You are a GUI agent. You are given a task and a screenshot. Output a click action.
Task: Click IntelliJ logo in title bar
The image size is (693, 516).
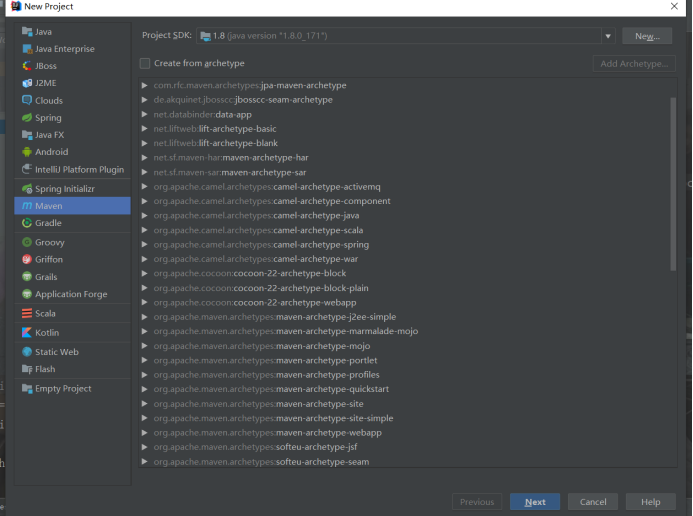pyautogui.click(x=16, y=6)
